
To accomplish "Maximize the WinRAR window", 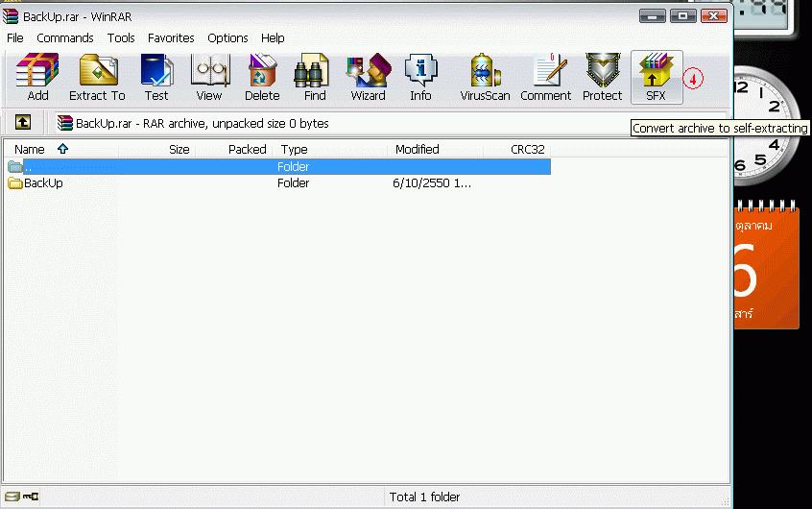I will pyautogui.click(x=683, y=16).
